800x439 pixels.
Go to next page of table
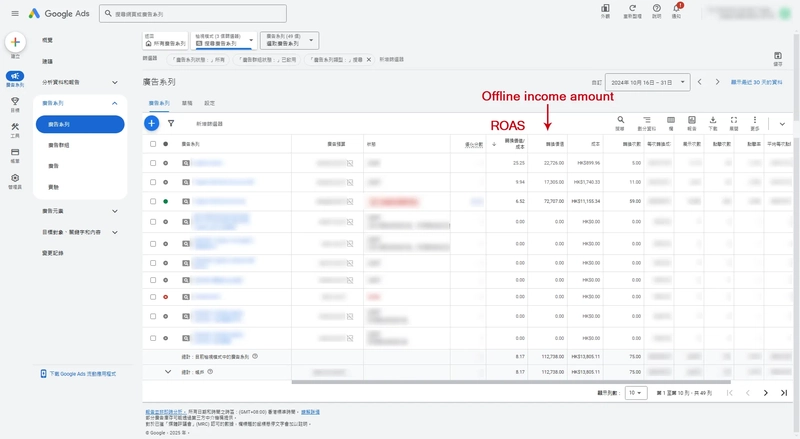point(765,393)
